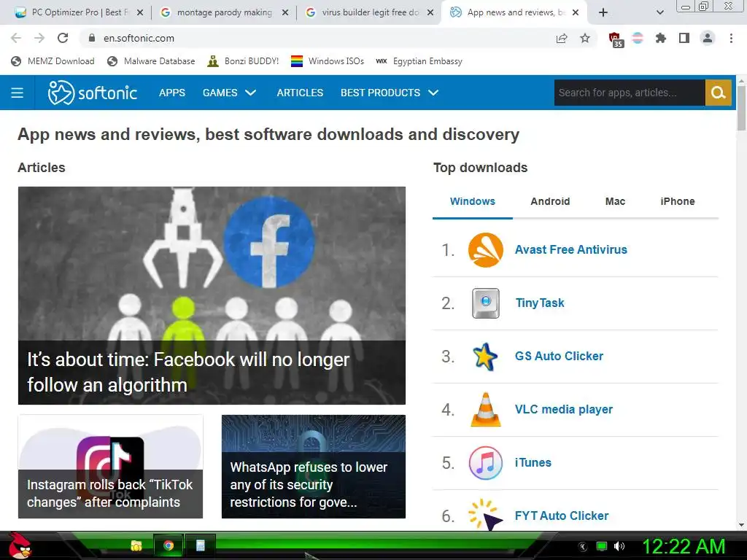This screenshot has width=747, height=560.
Task: Close the virus builder legit tab
Action: 430,13
